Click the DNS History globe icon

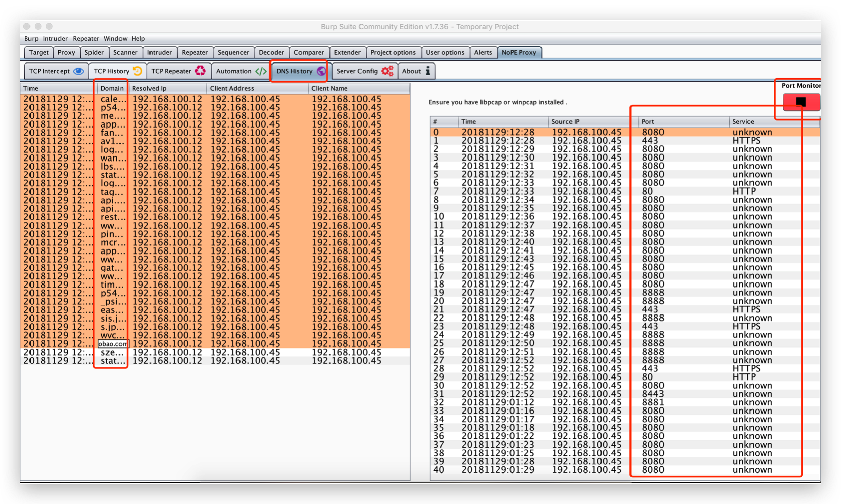[321, 71]
